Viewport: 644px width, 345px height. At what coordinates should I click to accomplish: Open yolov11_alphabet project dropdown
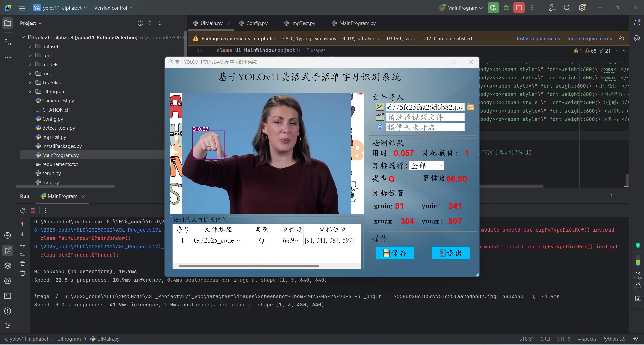[x=60, y=8]
